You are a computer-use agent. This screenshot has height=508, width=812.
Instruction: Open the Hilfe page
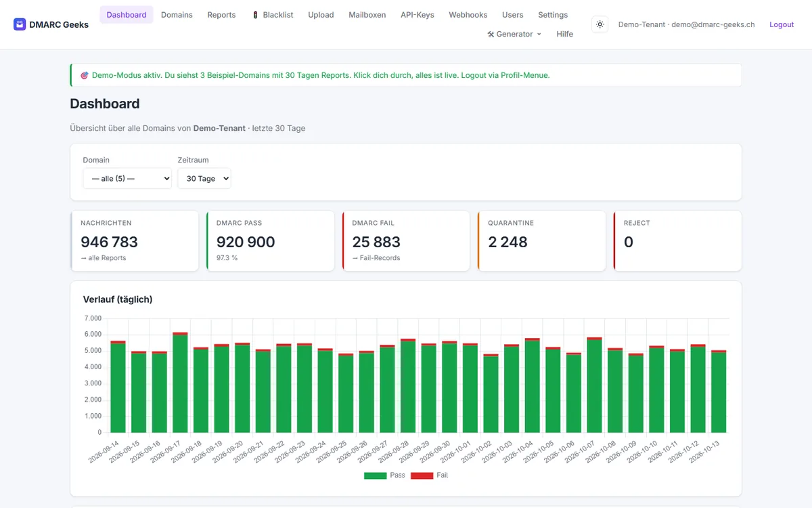565,34
